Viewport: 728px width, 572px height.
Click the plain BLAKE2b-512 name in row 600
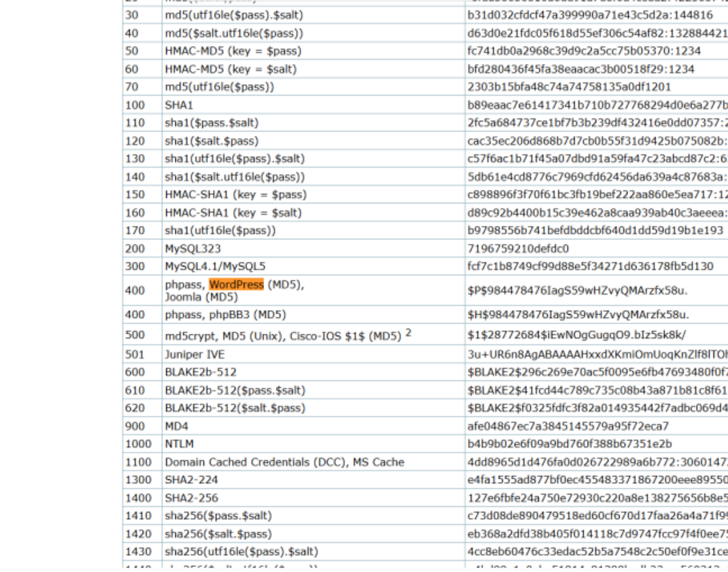pos(201,372)
